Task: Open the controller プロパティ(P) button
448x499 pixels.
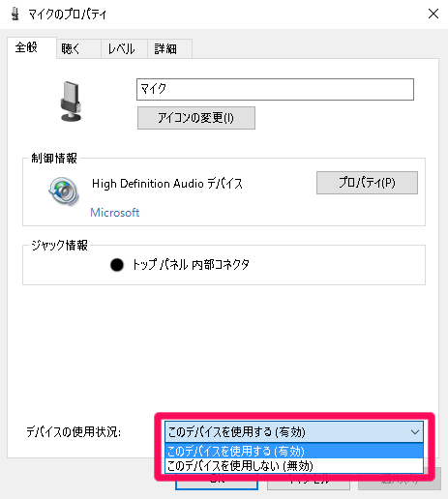Action: click(x=367, y=183)
